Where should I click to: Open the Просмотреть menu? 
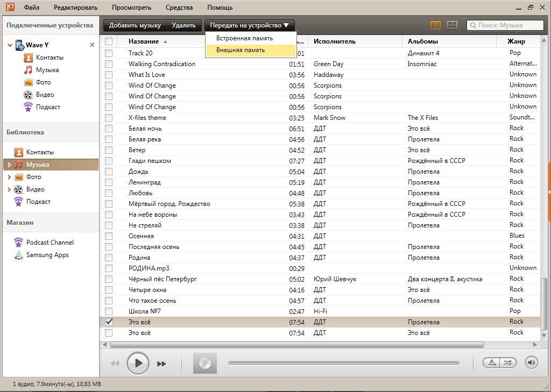pyautogui.click(x=131, y=8)
